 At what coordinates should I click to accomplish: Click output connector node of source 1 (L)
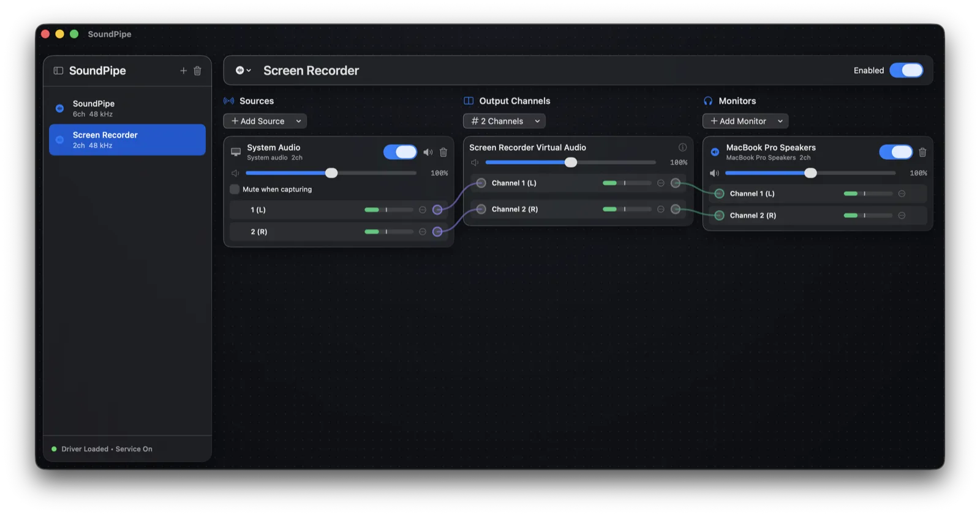(x=437, y=210)
